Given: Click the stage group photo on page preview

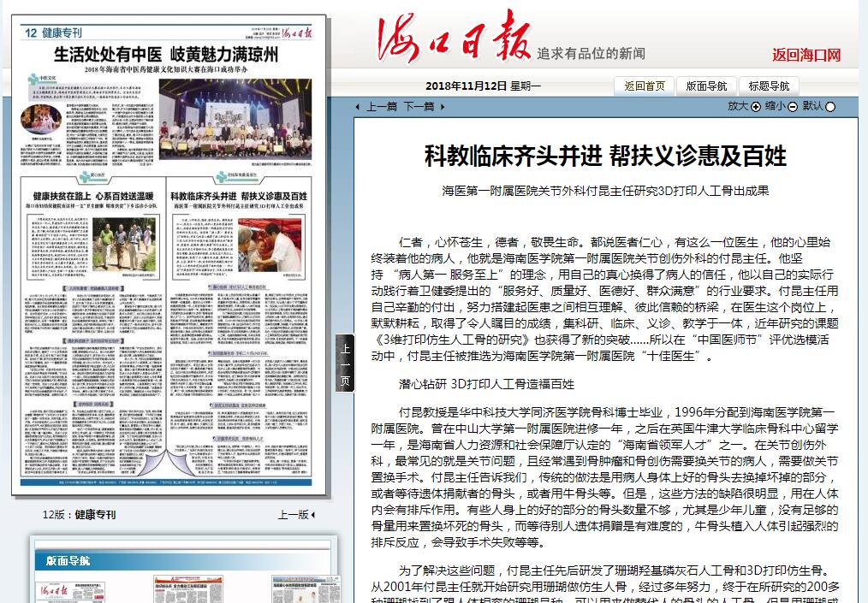Looking at the screenshot, I should [x=235, y=119].
